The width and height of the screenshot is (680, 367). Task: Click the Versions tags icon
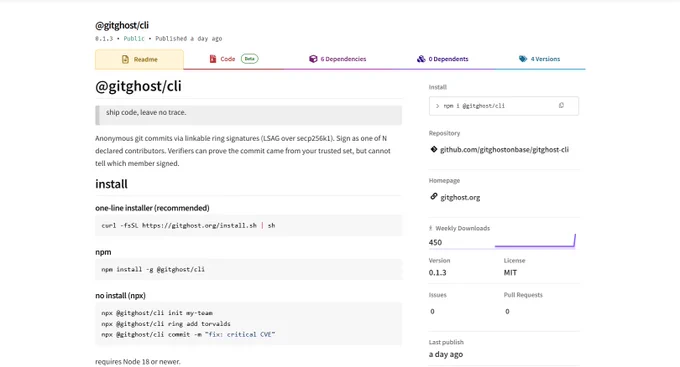pos(523,59)
